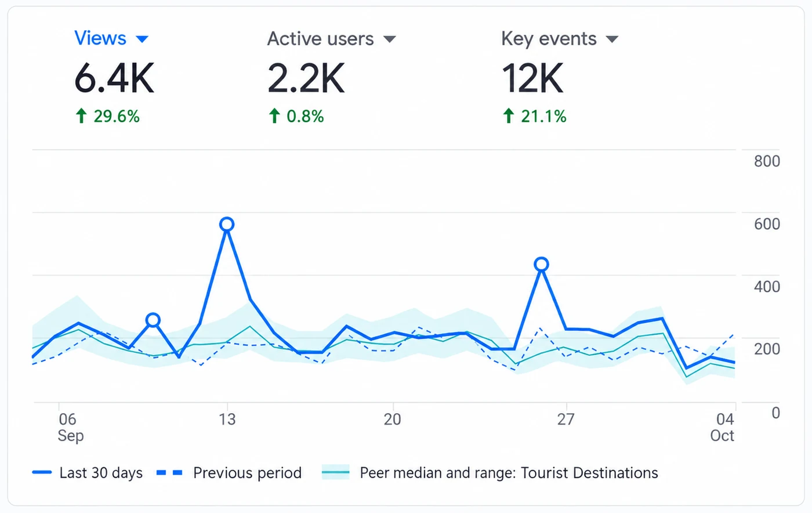Select the Active users metric tab
This screenshot has height=513, width=812.
point(320,39)
